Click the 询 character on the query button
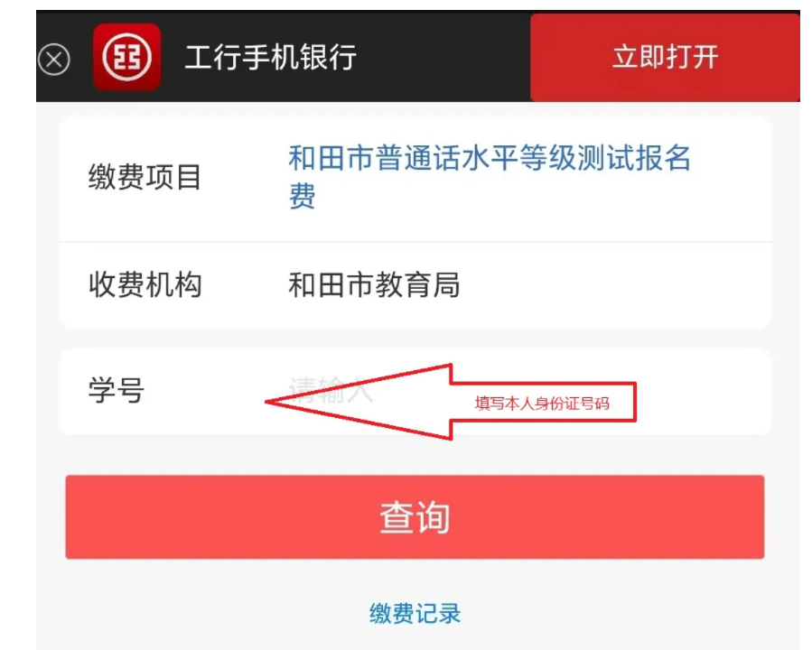Image resolution: width=812 pixels, height=650 pixels. (433, 517)
